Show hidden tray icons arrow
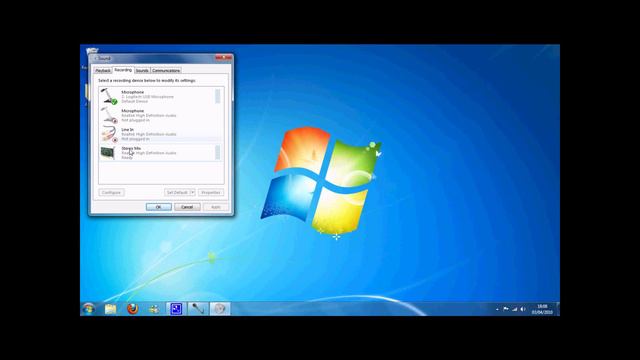The image size is (640, 360). 497,309
